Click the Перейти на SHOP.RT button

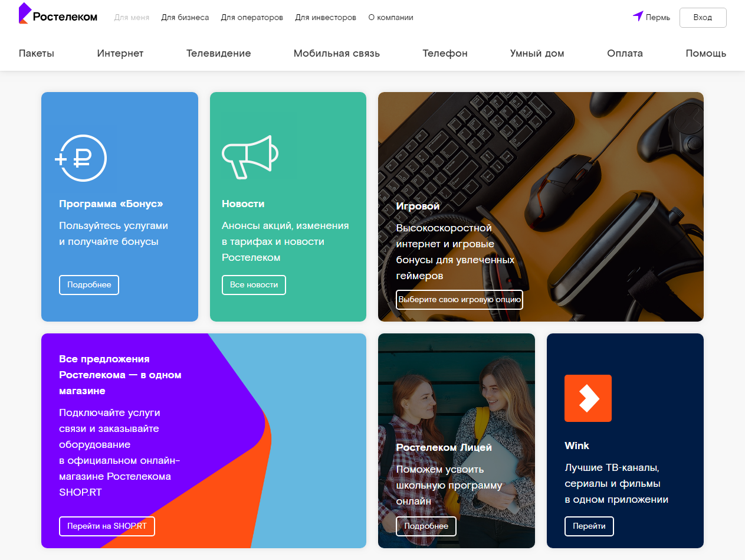click(x=107, y=526)
